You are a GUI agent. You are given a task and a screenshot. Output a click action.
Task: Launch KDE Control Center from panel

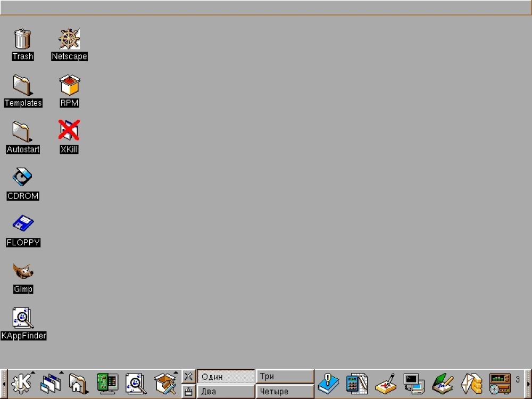click(107, 384)
